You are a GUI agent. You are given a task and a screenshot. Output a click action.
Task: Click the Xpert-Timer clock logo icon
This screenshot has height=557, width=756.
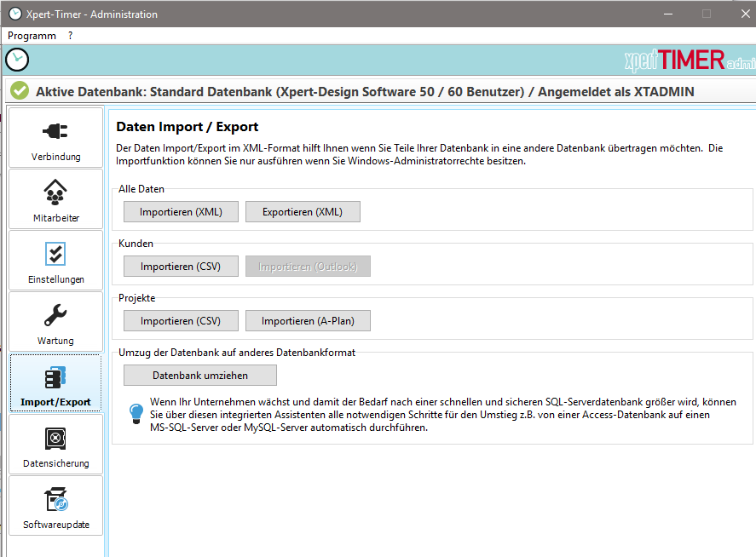(18, 60)
